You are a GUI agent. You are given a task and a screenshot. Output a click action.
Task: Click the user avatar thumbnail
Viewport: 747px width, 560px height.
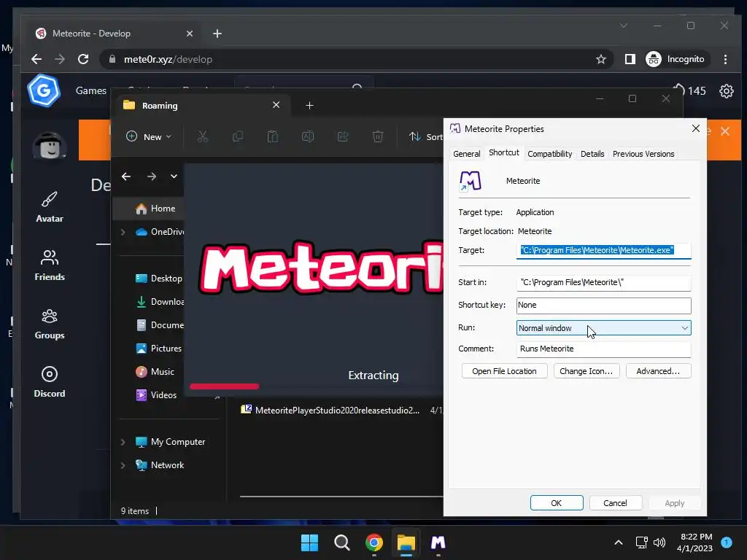pyautogui.click(x=50, y=146)
